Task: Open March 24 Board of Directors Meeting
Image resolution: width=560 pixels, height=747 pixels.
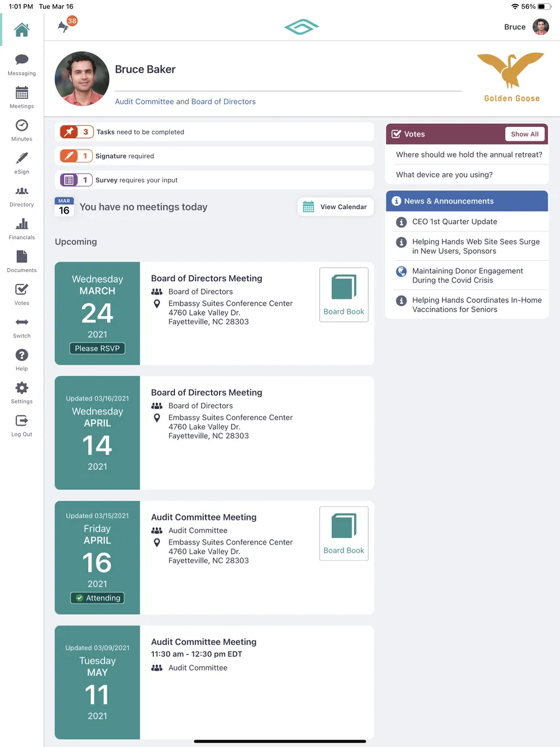Action: click(x=207, y=278)
